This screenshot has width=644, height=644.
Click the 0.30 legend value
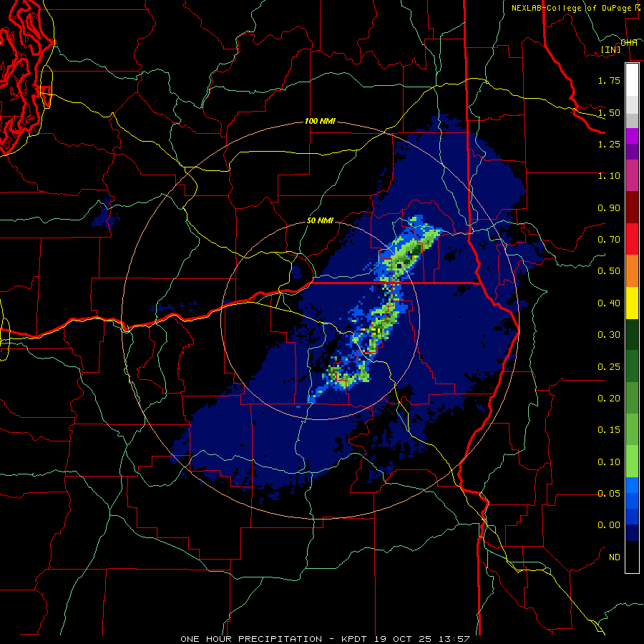click(x=609, y=335)
